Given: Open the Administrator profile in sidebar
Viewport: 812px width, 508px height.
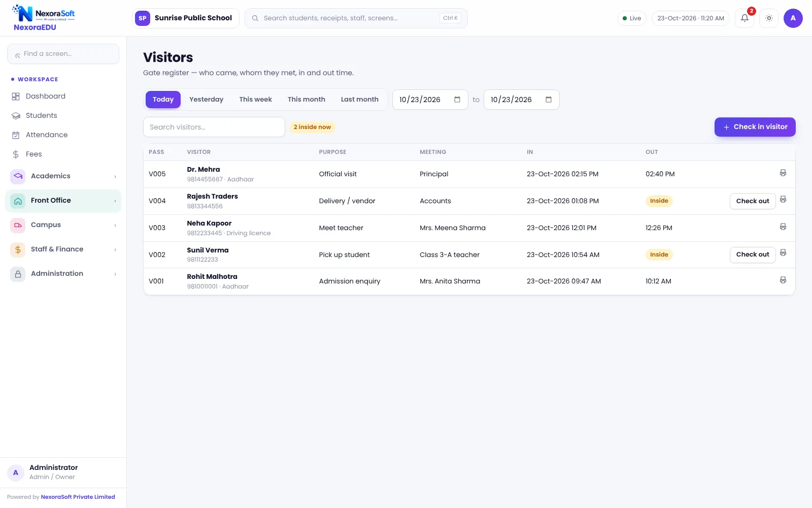Looking at the screenshot, I should click(63, 472).
